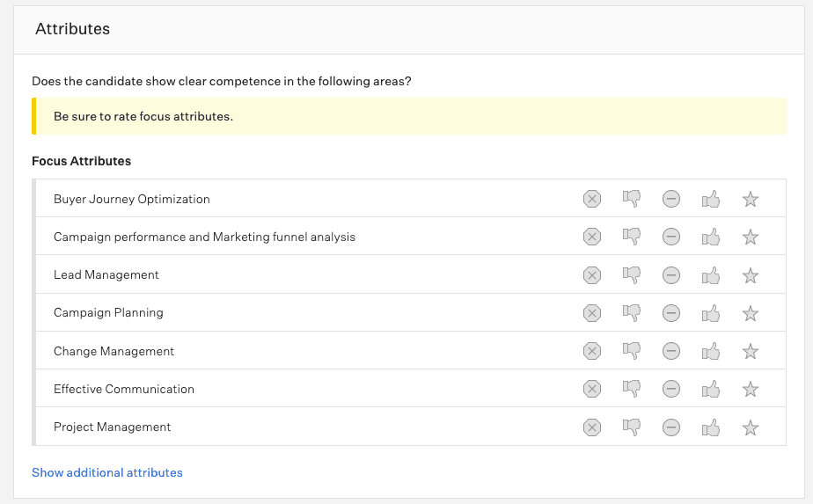Choose neutral rating for Effective Communication
The image size is (813, 504).
pyautogui.click(x=670, y=389)
